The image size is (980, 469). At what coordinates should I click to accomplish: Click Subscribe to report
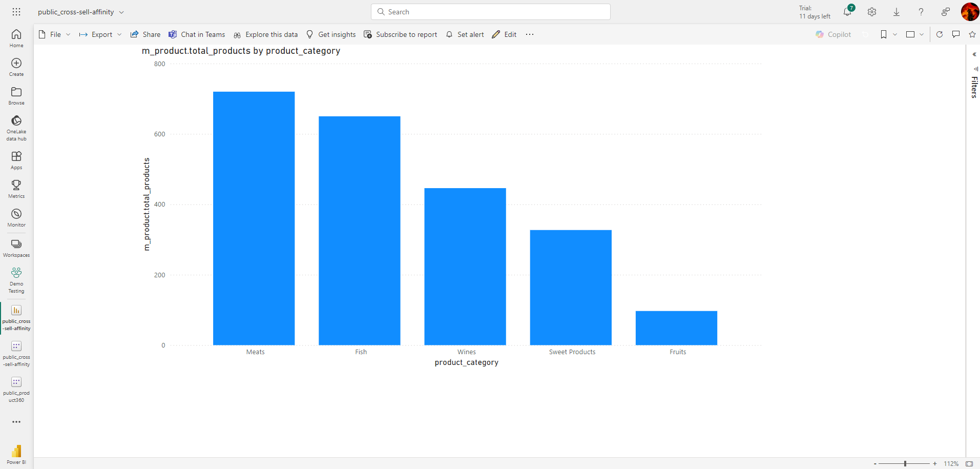pos(401,34)
